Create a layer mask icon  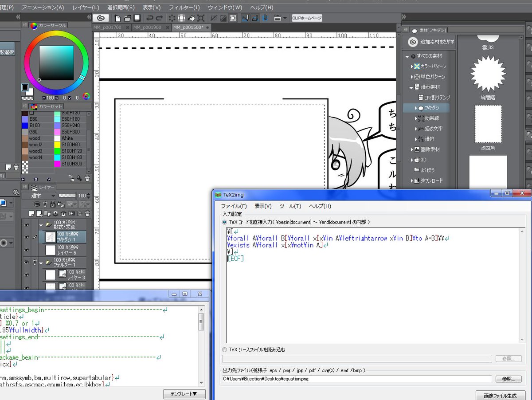(71, 214)
